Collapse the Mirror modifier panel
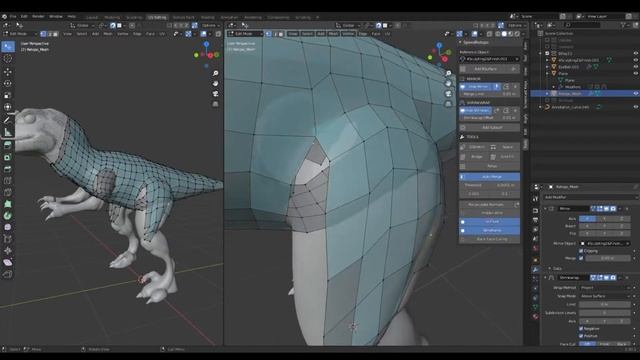 click(x=545, y=209)
